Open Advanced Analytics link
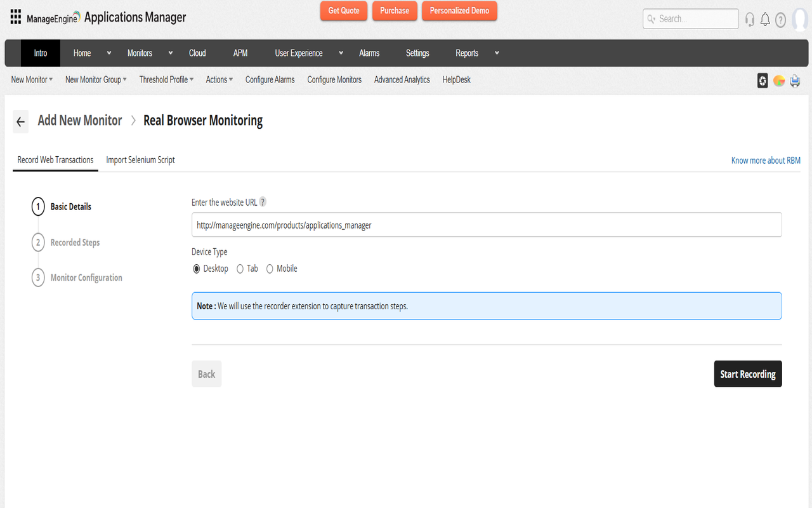This screenshot has width=812, height=508. [x=402, y=79]
